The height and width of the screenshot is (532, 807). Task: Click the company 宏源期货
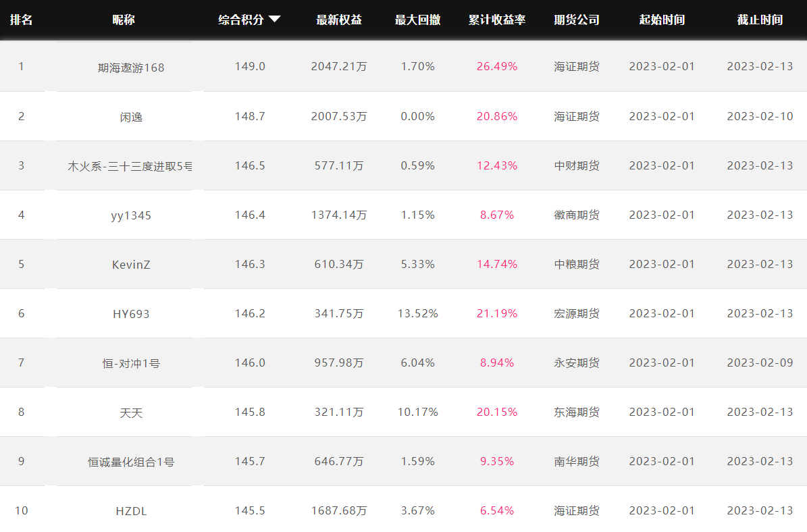tap(577, 313)
